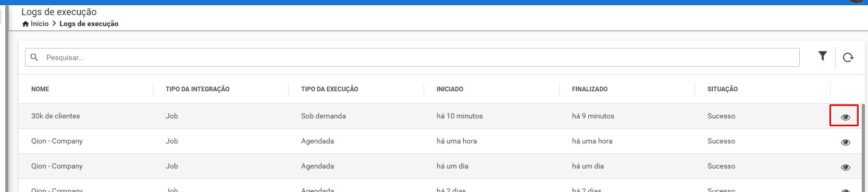Go to Início in the breadcrumb

click(x=40, y=23)
